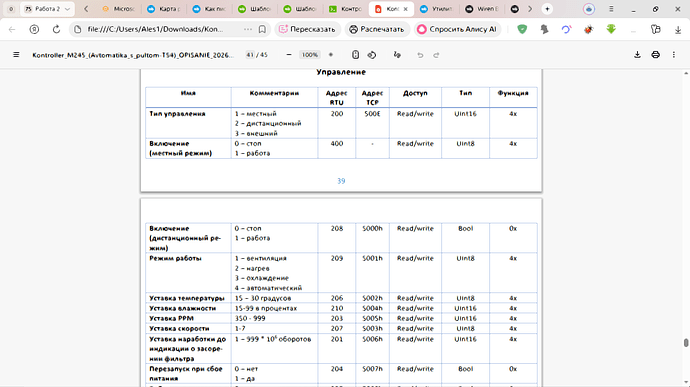690x387 pixels.
Task: Click the blue spinner extension icon
Action: 566,29
